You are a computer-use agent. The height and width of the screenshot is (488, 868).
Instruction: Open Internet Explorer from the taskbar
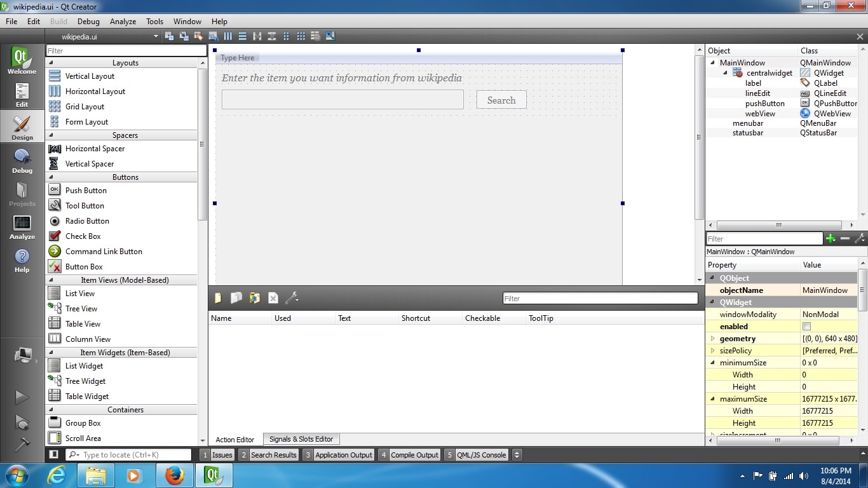coord(57,475)
